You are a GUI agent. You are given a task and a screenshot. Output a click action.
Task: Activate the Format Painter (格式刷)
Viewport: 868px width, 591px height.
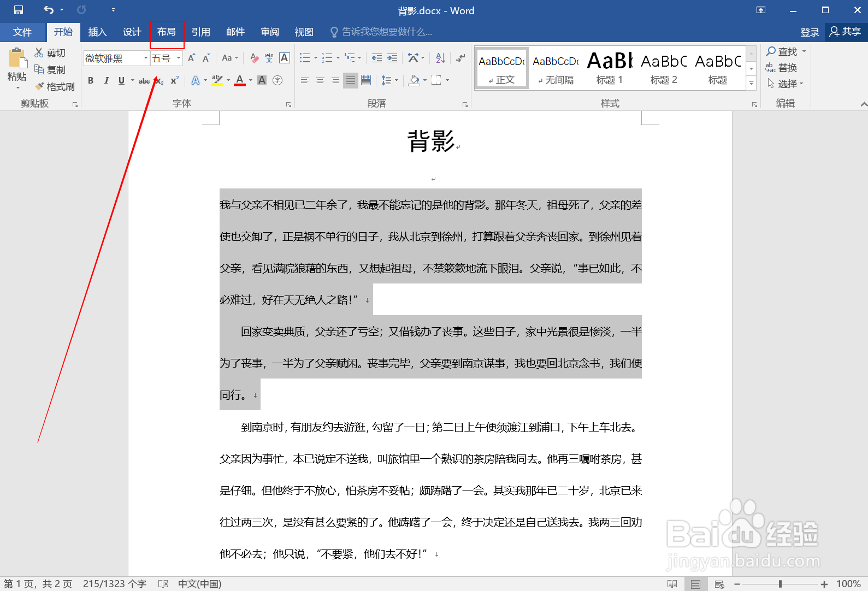pyautogui.click(x=55, y=86)
